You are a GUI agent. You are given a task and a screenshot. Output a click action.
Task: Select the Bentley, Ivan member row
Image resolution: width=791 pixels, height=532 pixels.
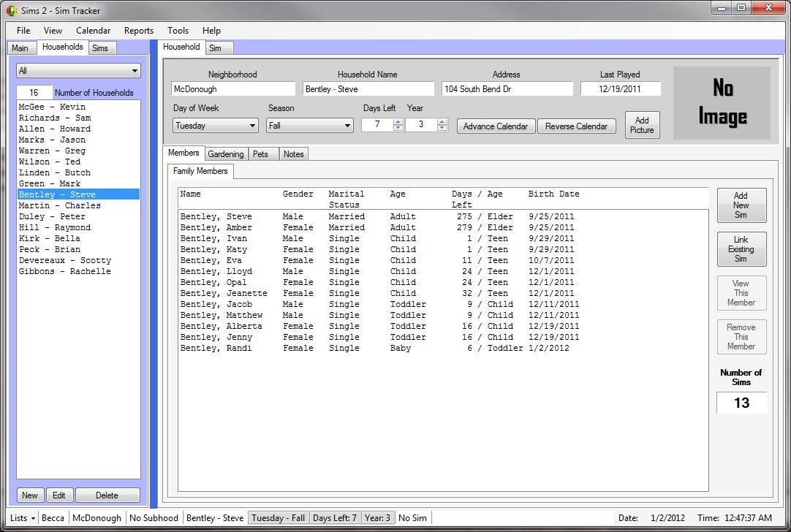[443, 238]
